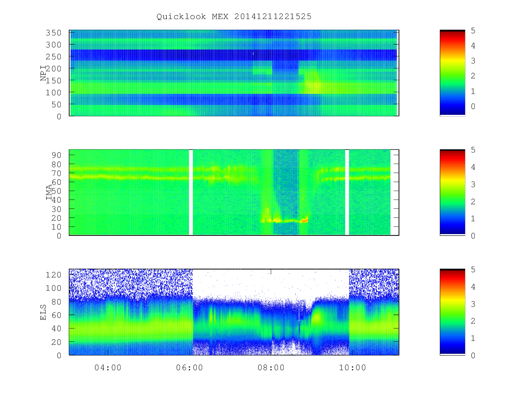Click the 04:00 time axis label

108,368
